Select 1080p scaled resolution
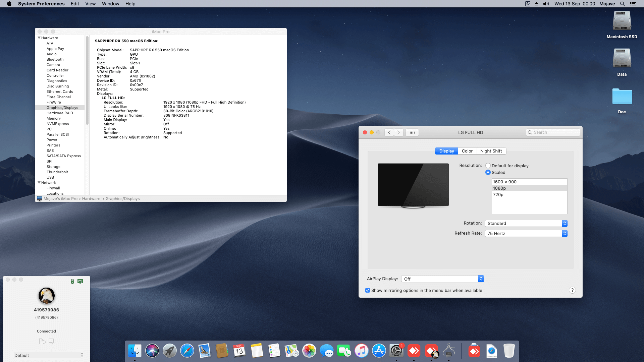The height and width of the screenshot is (362, 644). tap(529, 188)
